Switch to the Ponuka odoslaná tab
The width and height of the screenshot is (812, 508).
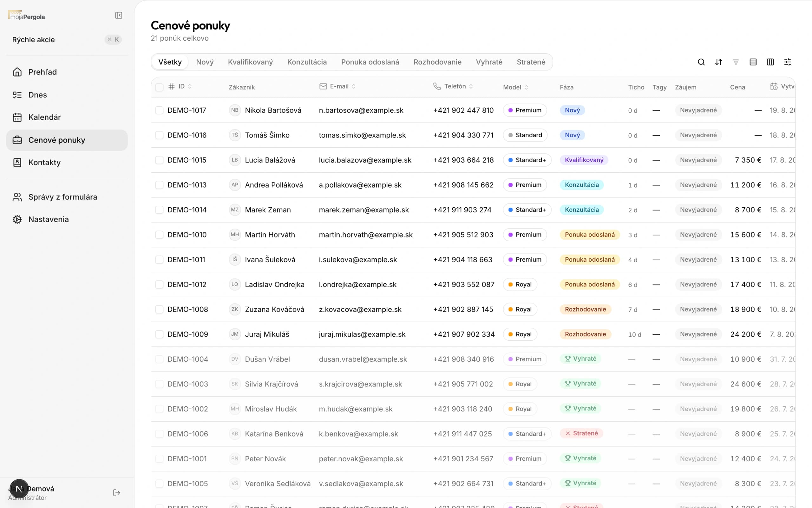[x=370, y=62]
